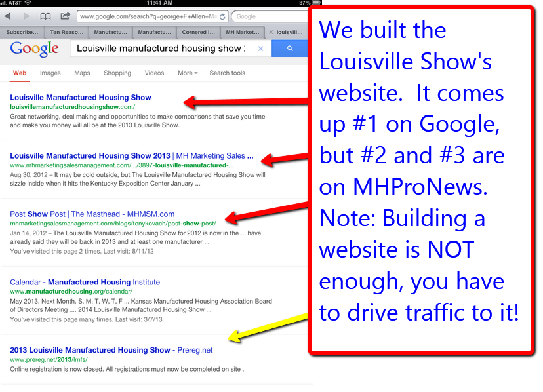Click the blue magnifier search button
Screen dimensions: 543x392
point(290,49)
